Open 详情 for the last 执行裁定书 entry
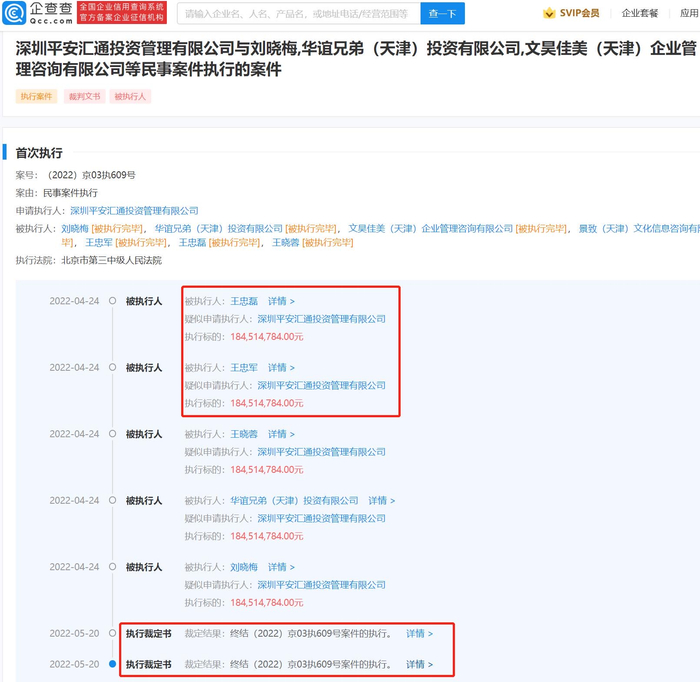The height and width of the screenshot is (682, 700). (419, 665)
